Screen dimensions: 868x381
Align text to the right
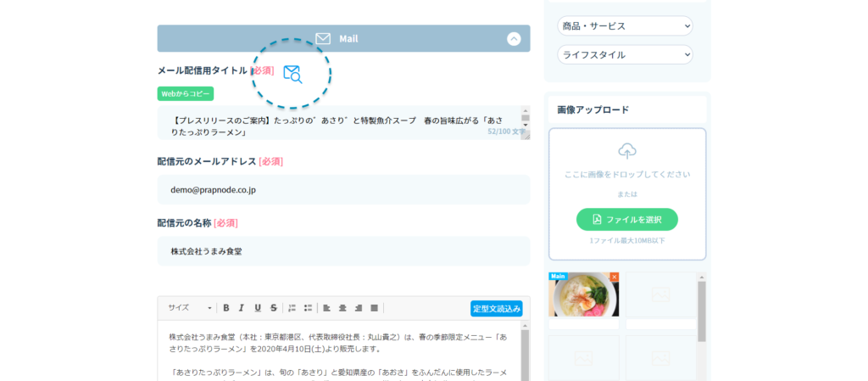(x=358, y=308)
